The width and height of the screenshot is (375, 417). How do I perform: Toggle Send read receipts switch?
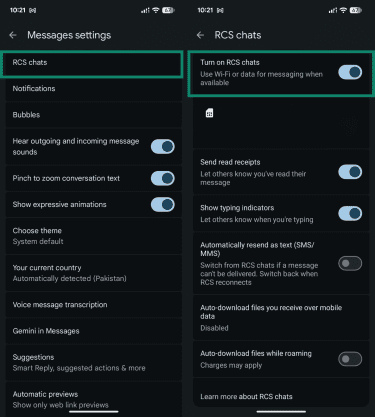(350, 172)
